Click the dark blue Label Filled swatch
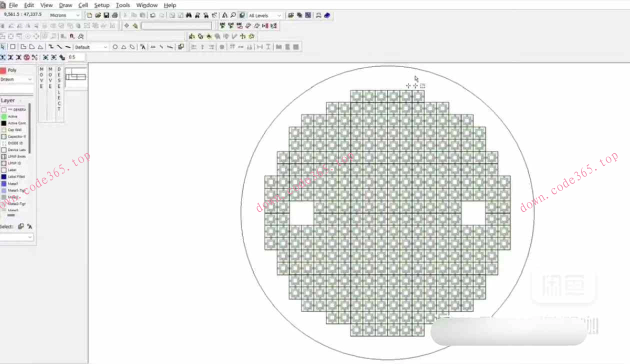Screen dimensions: 630x364 pyautogui.click(x=4, y=176)
